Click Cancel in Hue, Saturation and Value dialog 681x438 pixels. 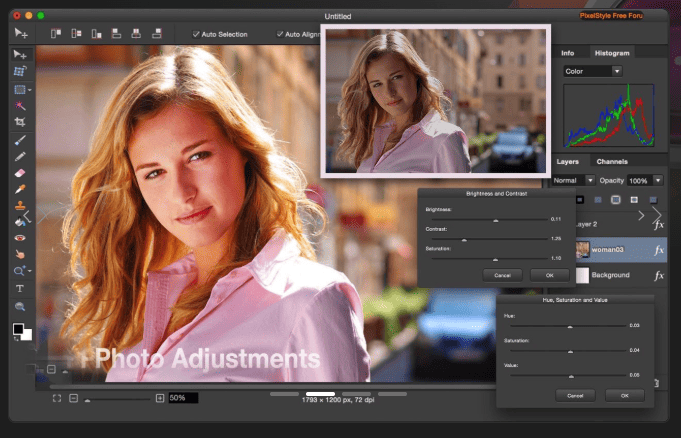coord(575,396)
